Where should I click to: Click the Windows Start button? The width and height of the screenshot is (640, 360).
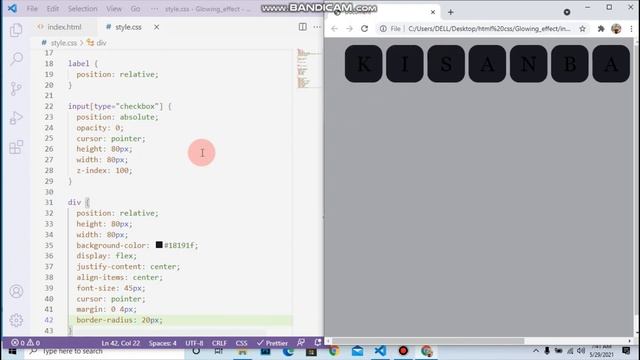click(12, 351)
